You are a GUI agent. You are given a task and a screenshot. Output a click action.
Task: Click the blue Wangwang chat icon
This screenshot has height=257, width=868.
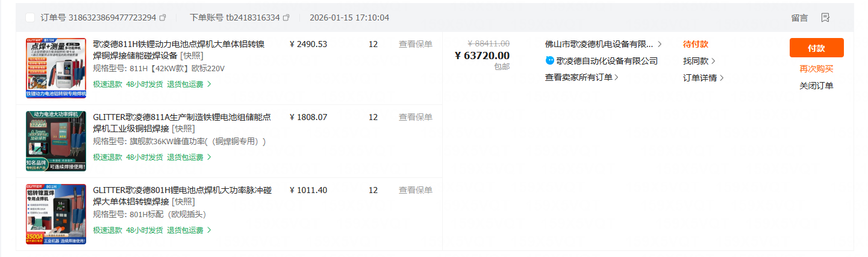point(549,61)
